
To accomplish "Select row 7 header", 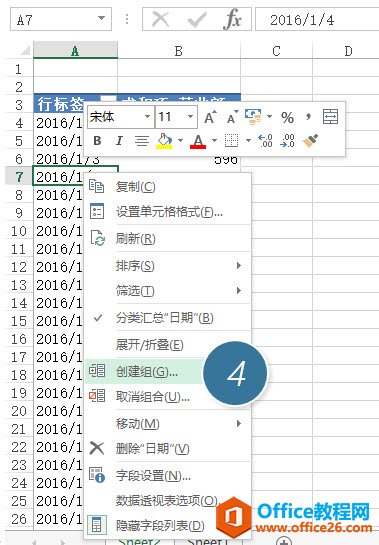I will click(19, 177).
